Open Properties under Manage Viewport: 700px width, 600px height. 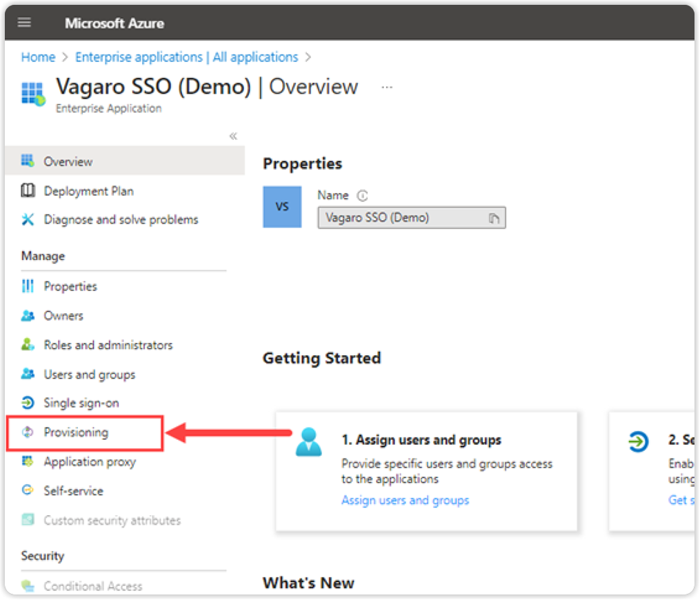70,286
